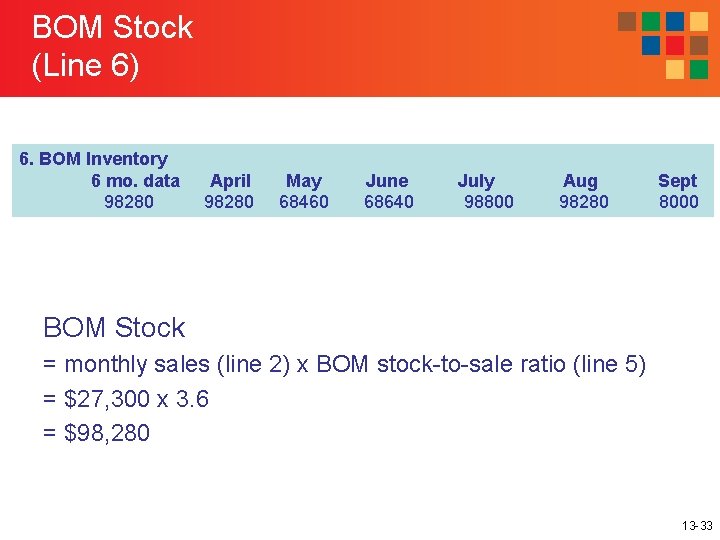The width and height of the screenshot is (720, 540).
Task: Click the green square in top row
Action: pyautogui.click(x=651, y=21)
